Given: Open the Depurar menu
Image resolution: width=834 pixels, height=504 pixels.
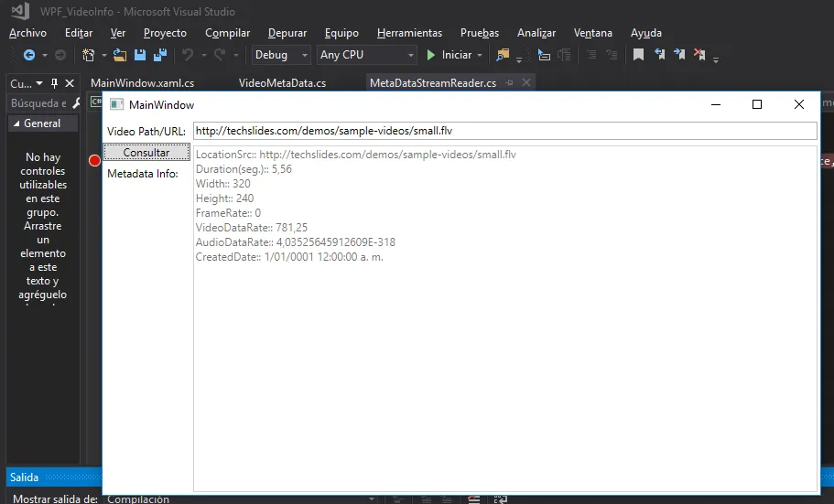Looking at the screenshot, I should [287, 33].
